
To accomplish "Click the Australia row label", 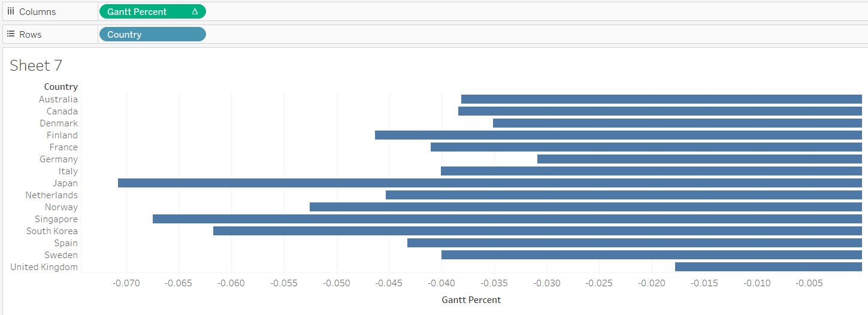I will point(58,99).
